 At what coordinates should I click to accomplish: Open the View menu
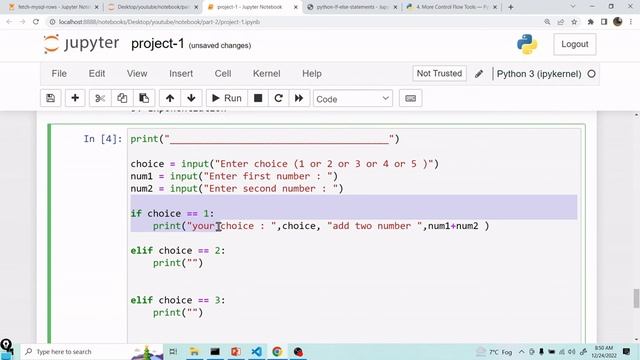point(137,73)
